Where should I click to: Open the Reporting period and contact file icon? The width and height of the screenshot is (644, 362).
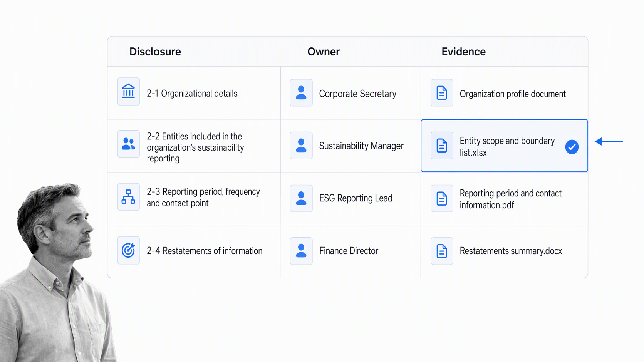(x=442, y=198)
